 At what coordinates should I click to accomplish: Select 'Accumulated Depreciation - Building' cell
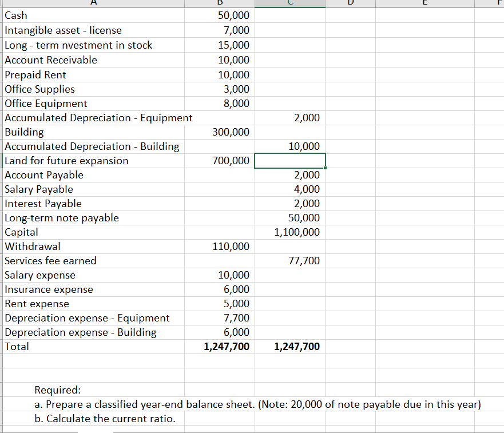(x=94, y=146)
